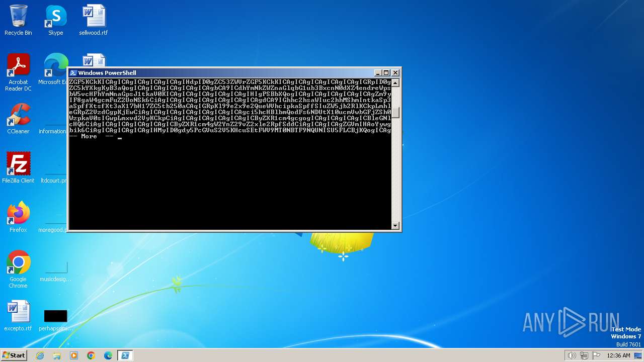Select the PowerShell taskbar button
Viewport: 644px width, 362px height.
pos(125,355)
